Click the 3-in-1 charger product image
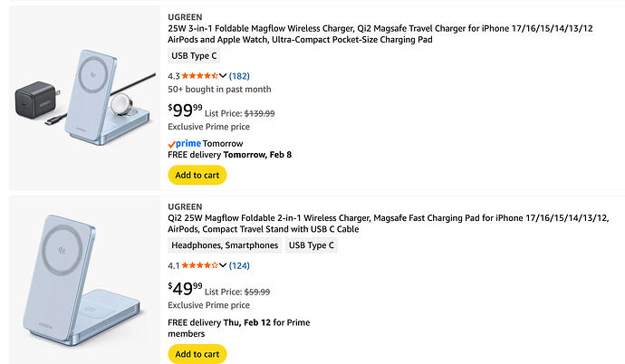This screenshot has height=364, width=625. 82,95
